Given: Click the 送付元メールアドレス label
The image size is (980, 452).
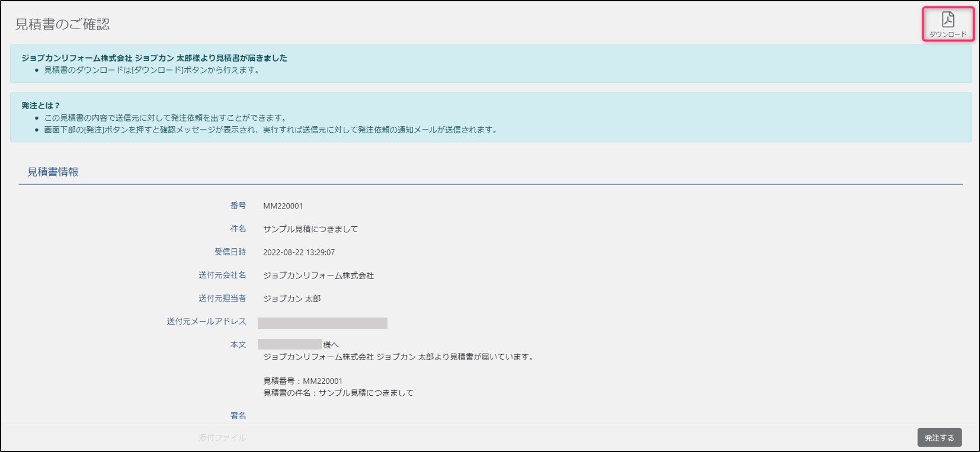Looking at the screenshot, I should [206, 322].
